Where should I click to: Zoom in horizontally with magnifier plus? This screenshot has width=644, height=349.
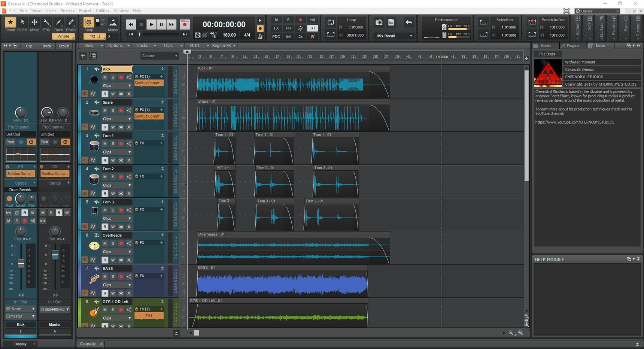pyautogui.click(x=520, y=333)
